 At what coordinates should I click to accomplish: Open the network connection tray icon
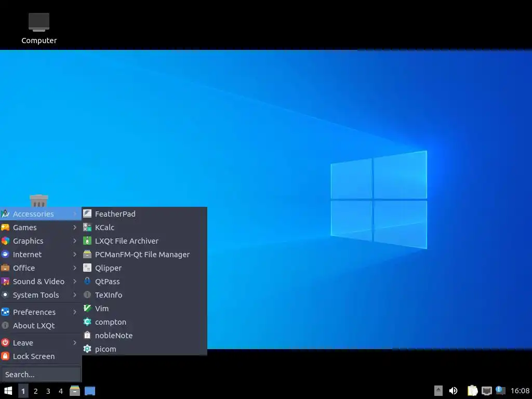point(487,391)
